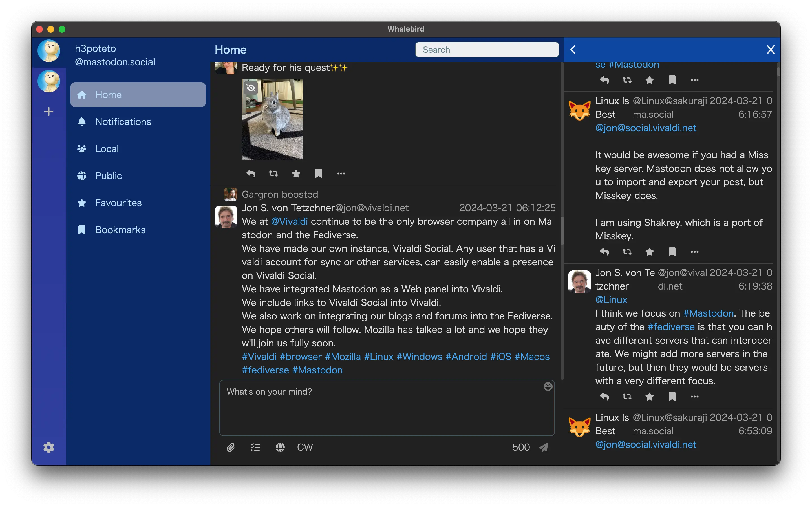Select the Public timeline in sidebar
812x507 pixels.
pos(108,175)
